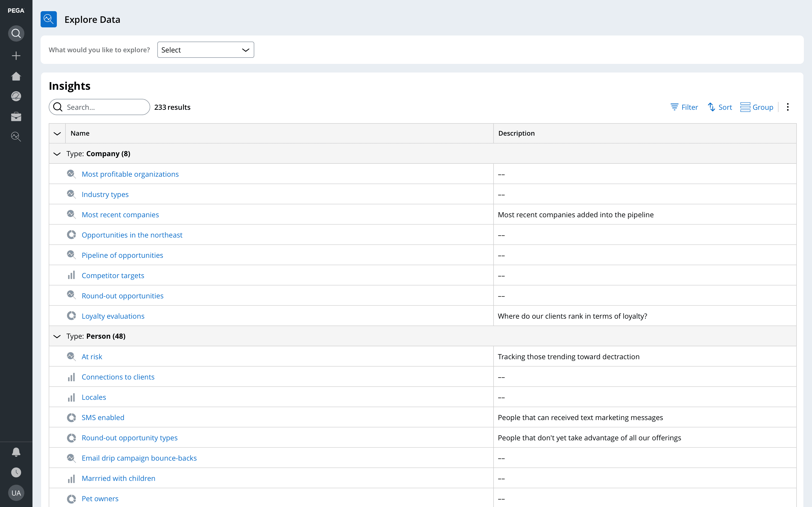This screenshot has width=812, height=507.
Task: Open the three-dot more actions menu
Action: point(787,107)
